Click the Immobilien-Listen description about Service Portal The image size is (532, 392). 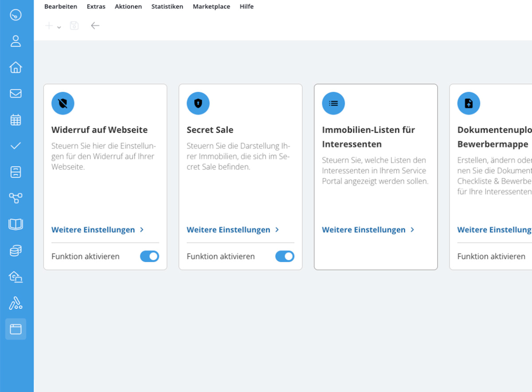pyautogui.click(x=375, y=171)
